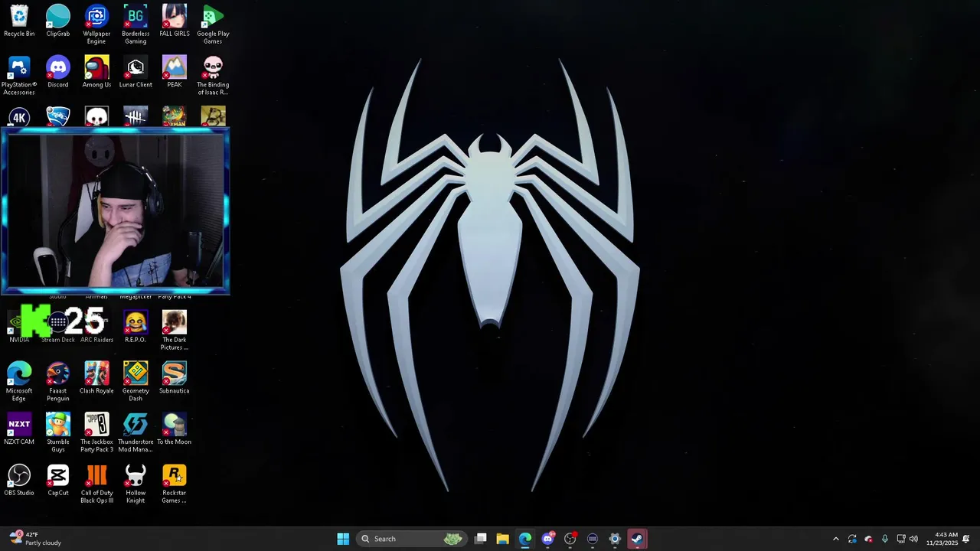Open The Dark Pictures shortcut
Viewport: 980px width, 551px height.
click(x=175, y=331)
